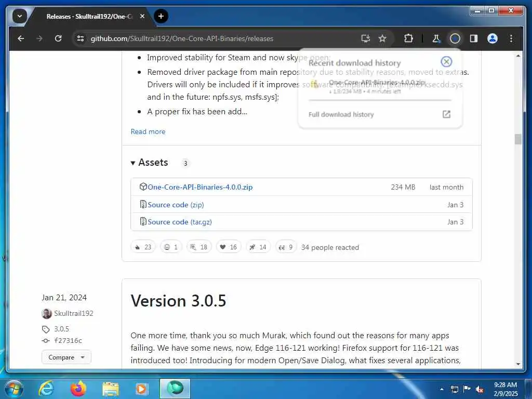Image resolution: width=532 pixels, height=399 pixels.
Task: Click Read more link
Action: point(148,131)
